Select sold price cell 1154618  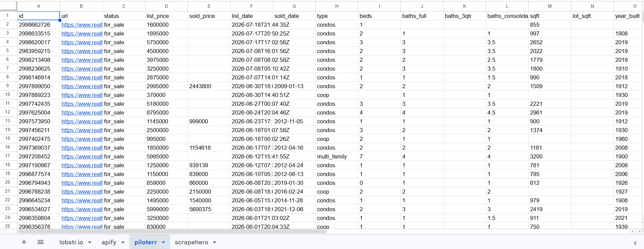209,148
